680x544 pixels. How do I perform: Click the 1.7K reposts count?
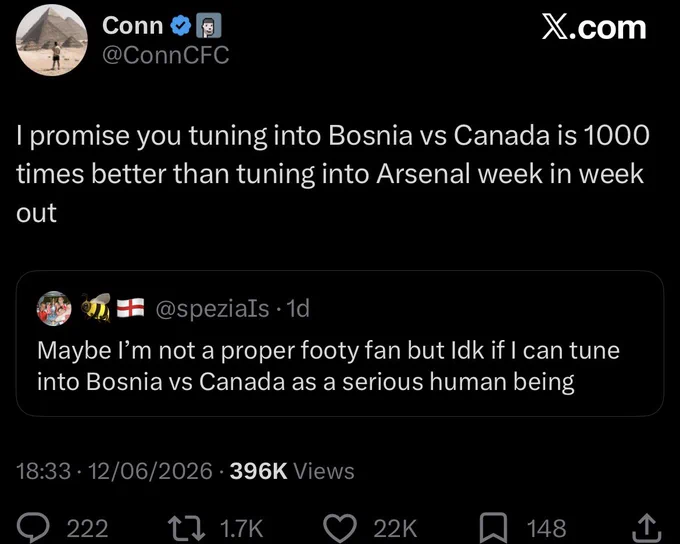pos(241,529)
